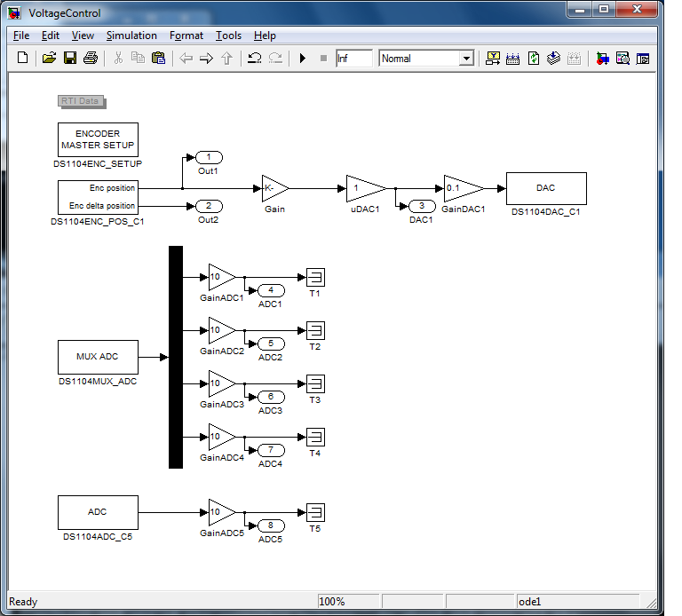Select the T1 terminator block
The image size is (682, 616).
click(x=315, y=277)
